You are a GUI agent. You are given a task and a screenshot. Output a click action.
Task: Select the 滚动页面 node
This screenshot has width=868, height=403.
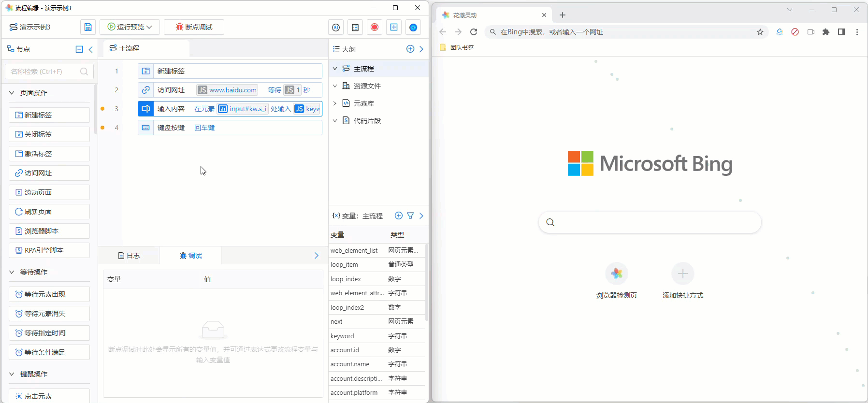point(49,192)
